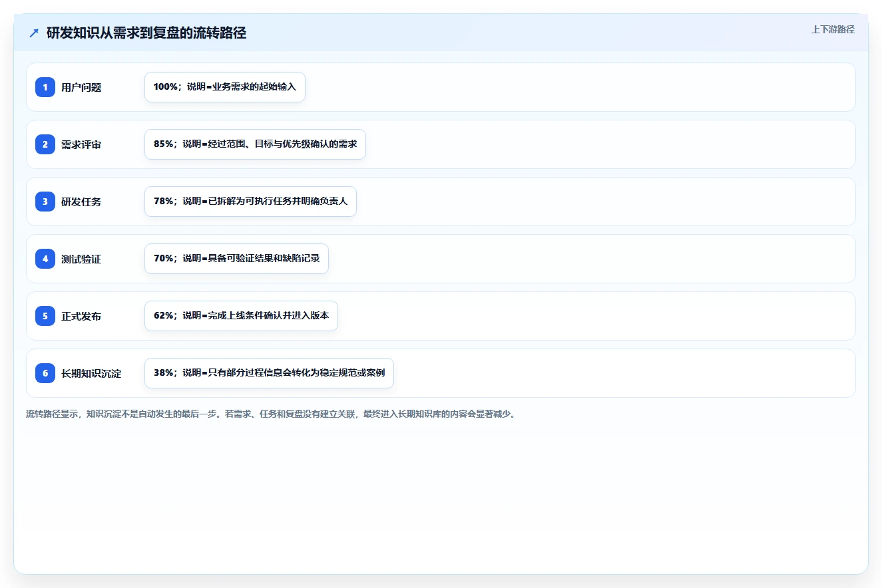The width and height of the screenshot is (882, 588).
Task: Click the 需求评审 step label
Action: (81, 144)
